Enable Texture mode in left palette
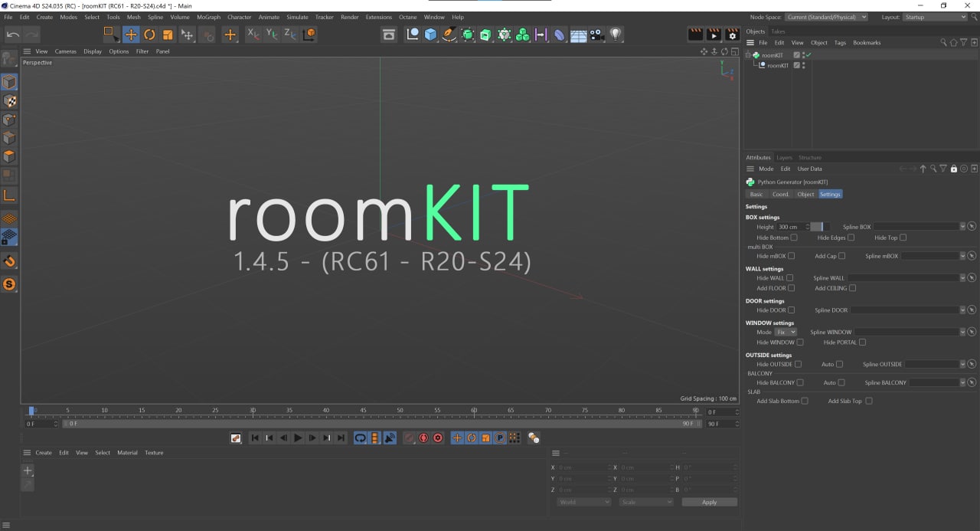 point(9,101)
